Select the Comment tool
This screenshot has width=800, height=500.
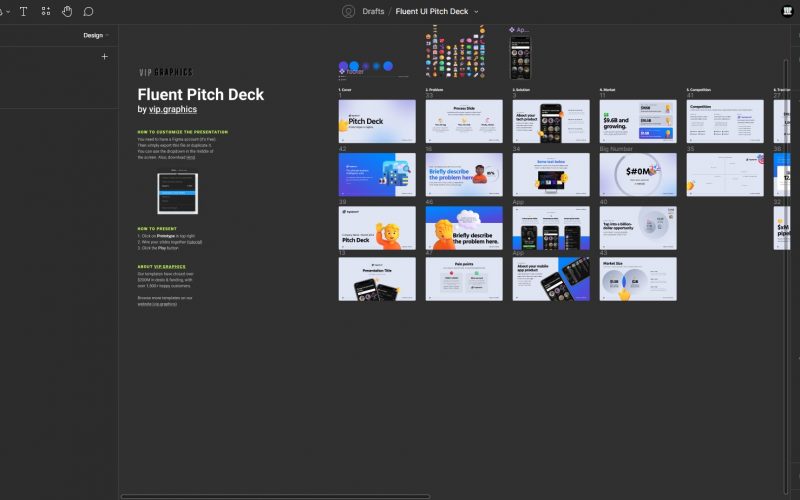[88, 11]
